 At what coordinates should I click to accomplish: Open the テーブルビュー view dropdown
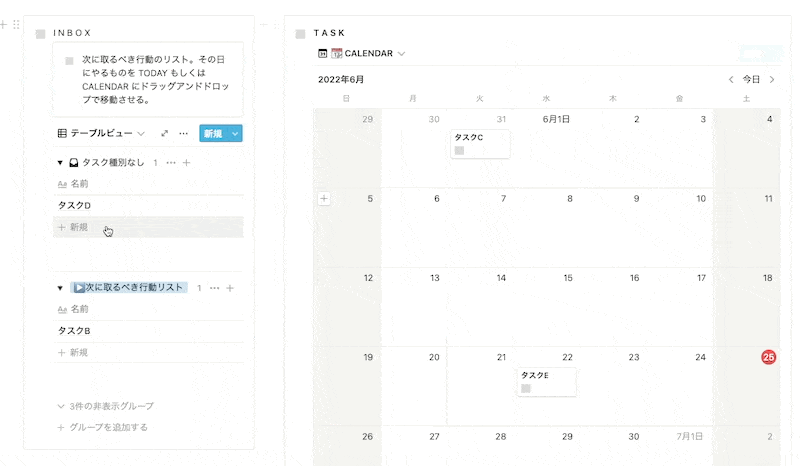click(x=101, y=133)
